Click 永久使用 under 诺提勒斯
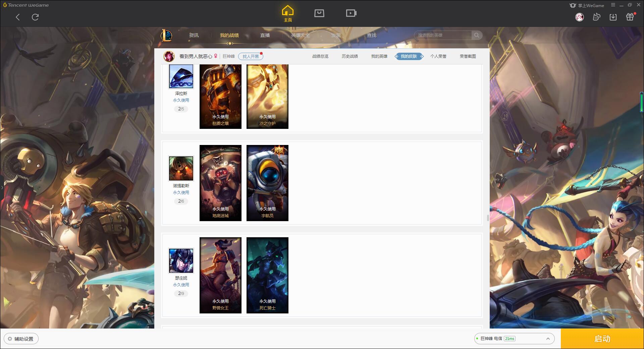The height and width of the screenshot is (349, 644). point(181,193)
